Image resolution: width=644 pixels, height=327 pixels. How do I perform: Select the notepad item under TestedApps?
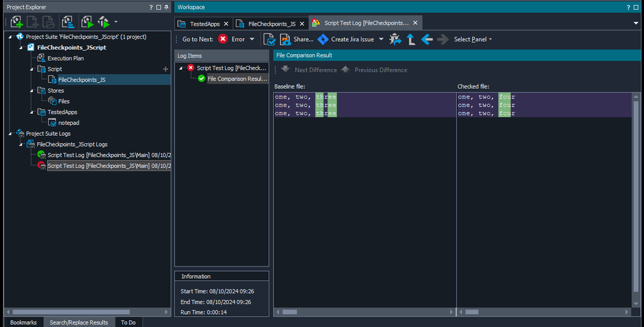(x=68, y=122)
